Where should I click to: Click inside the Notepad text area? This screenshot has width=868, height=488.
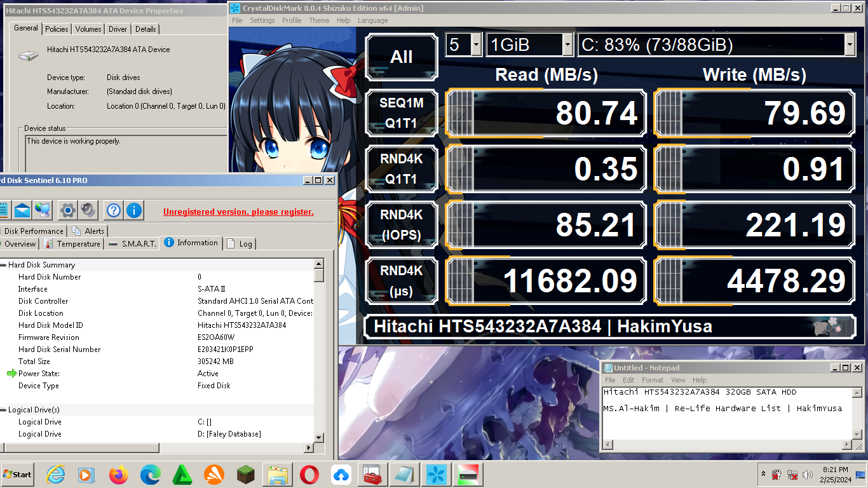pos(727,413)
